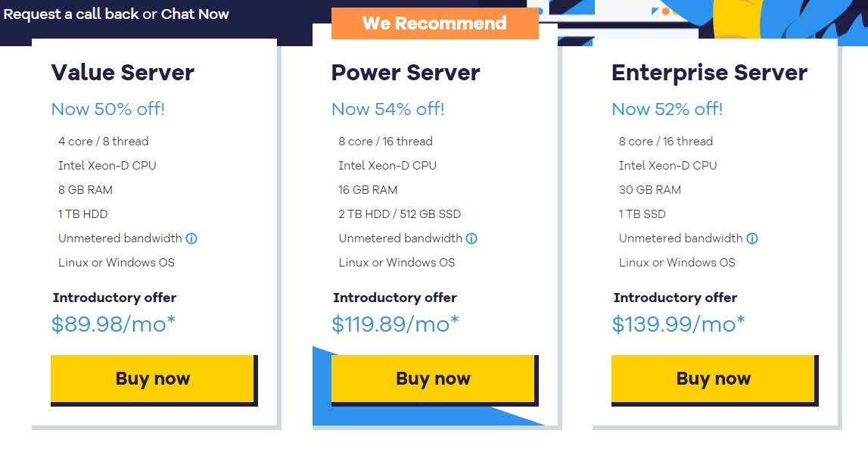Click the $119.89/mo introductory price
The height and width of the screenshot is (449, 868).
394,324
